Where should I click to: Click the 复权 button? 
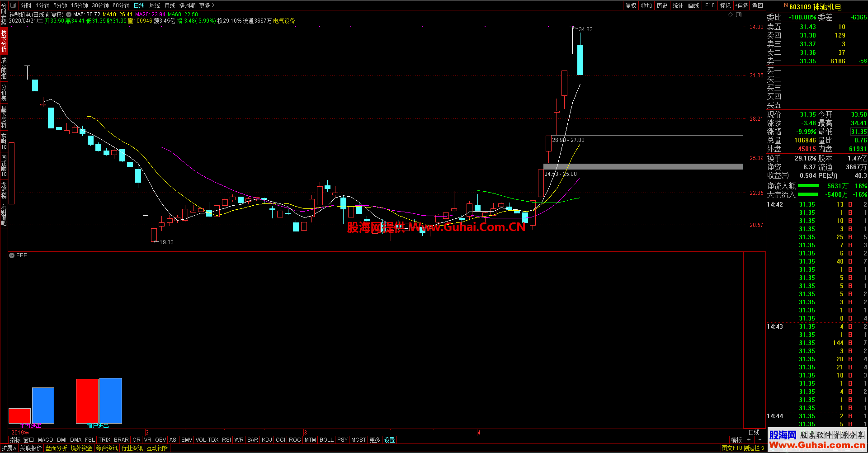pos(631,5)
